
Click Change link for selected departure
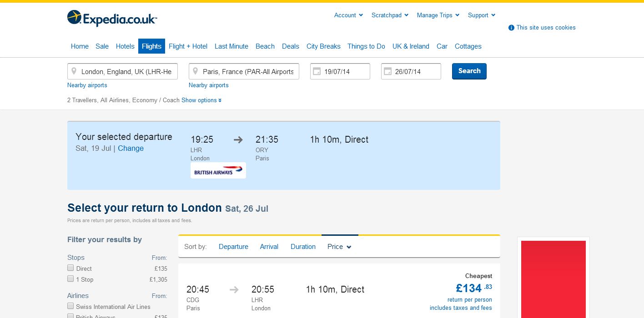(x=131, y=148)
